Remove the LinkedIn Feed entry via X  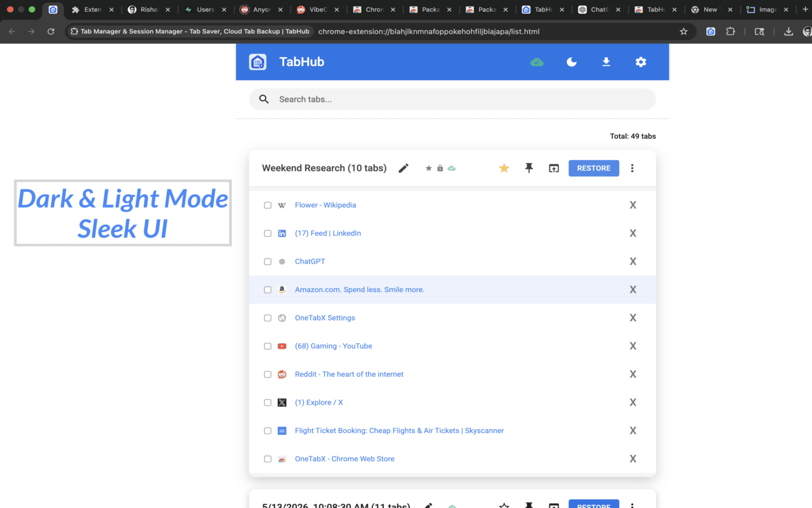632,233
